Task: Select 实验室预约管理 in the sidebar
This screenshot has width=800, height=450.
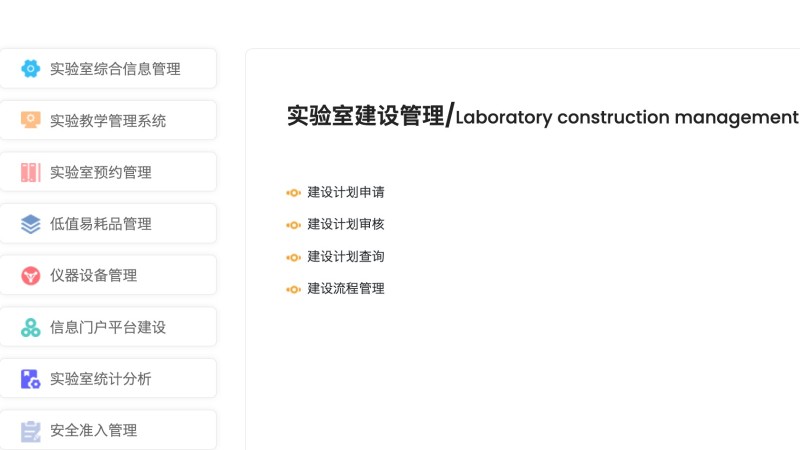Action: pos(108,172)
